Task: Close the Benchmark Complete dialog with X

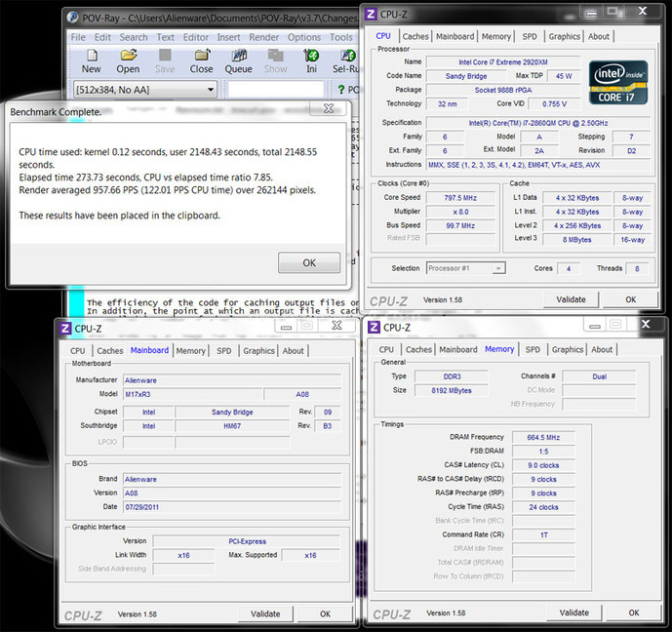Action: [x=329, y=108]
